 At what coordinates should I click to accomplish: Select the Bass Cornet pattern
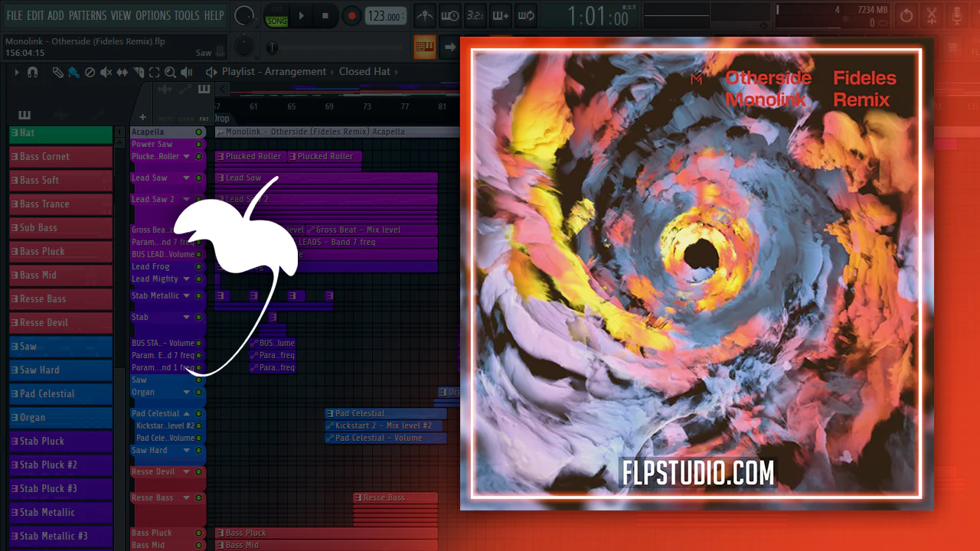click(x=60, y=157)
